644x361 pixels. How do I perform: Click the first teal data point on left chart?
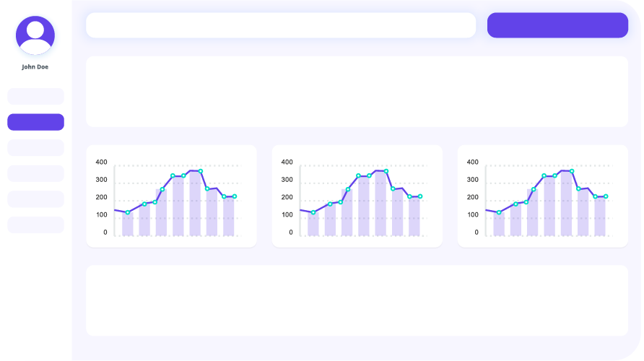[128, 212]
